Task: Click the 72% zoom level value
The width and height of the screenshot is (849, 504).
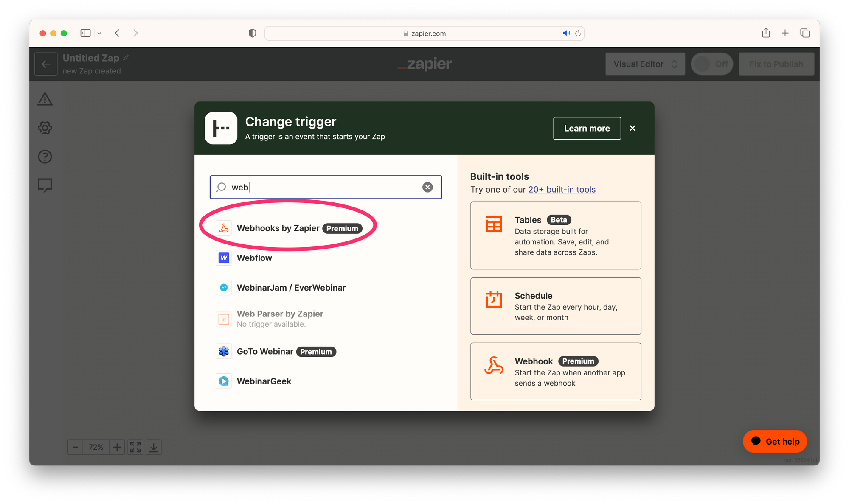Action: 96,447
